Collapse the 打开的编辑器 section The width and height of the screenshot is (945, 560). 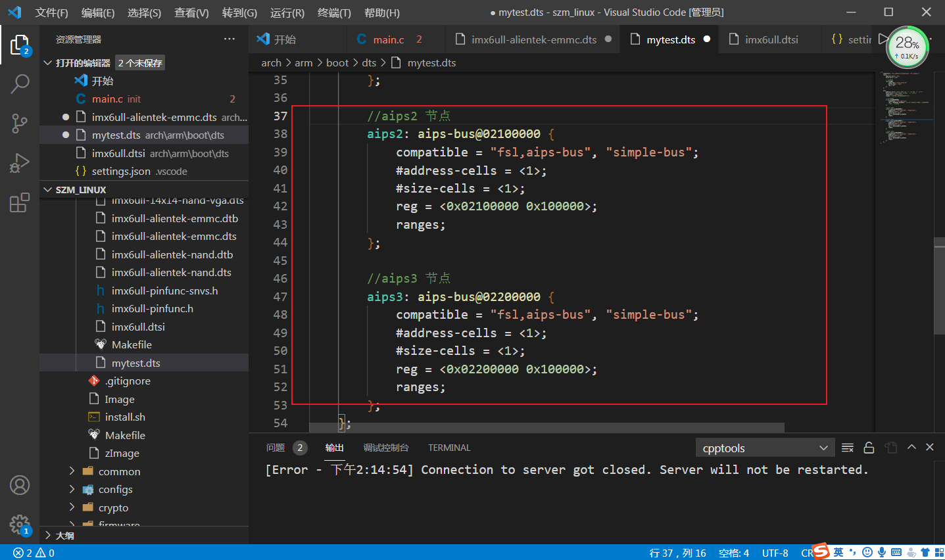[47, 62]
